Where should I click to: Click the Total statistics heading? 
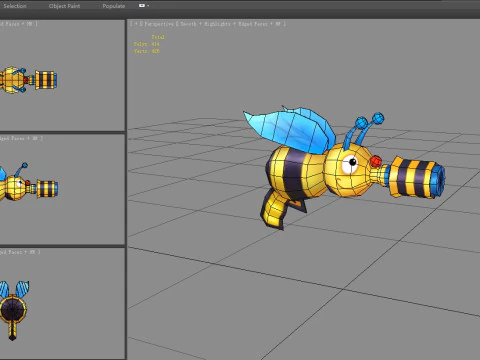pyautogui.click(x=158, y=37)
